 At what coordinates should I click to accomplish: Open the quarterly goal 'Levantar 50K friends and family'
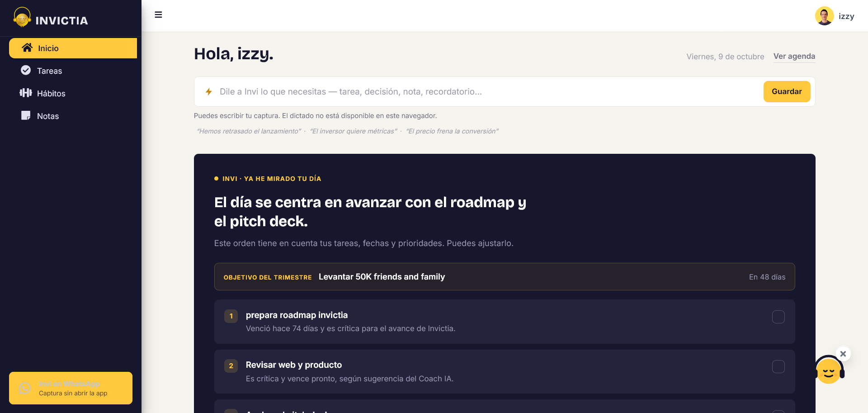tap(505, 277)
